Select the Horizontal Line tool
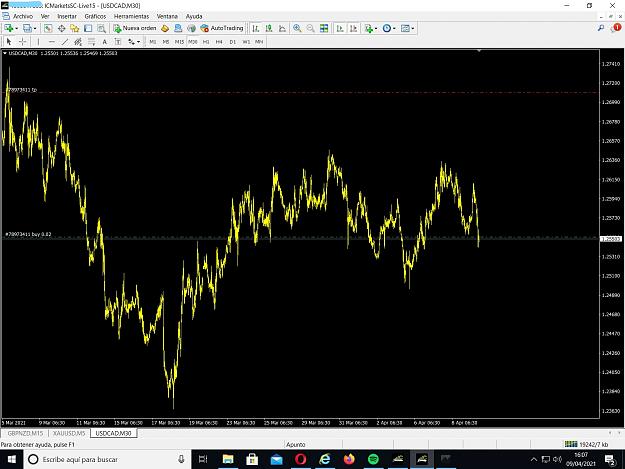This screenshot has height=469, width=625. coord(51,41)
